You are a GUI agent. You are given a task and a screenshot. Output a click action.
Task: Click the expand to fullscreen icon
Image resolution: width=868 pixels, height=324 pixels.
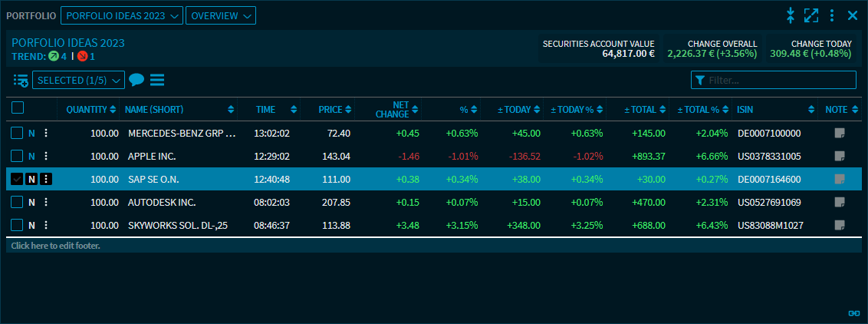(811, 15)
